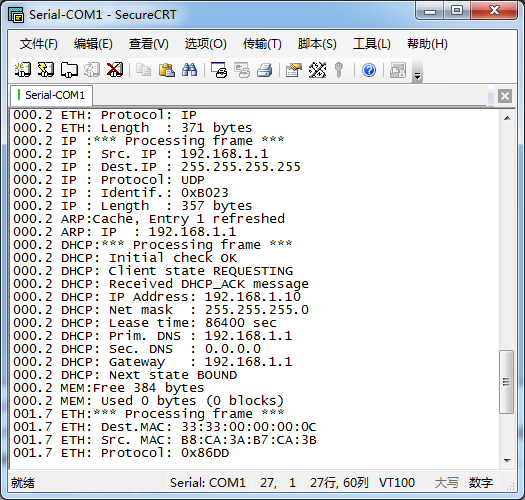The width and height of the screenshot is (525, 500).
Task: Open the 工具(L) menu
Action: click(372, 44)
